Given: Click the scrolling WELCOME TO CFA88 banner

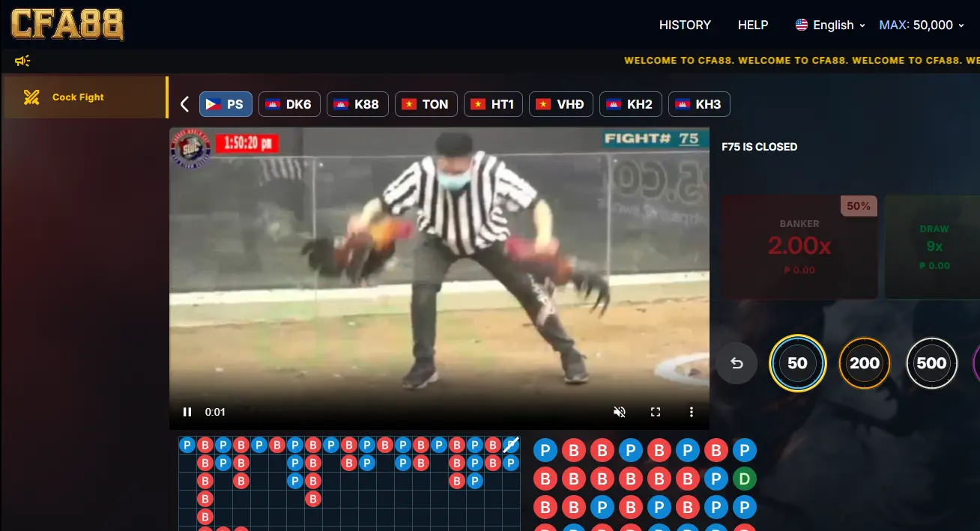Looking at the screenshot, I should click(802, 61).
